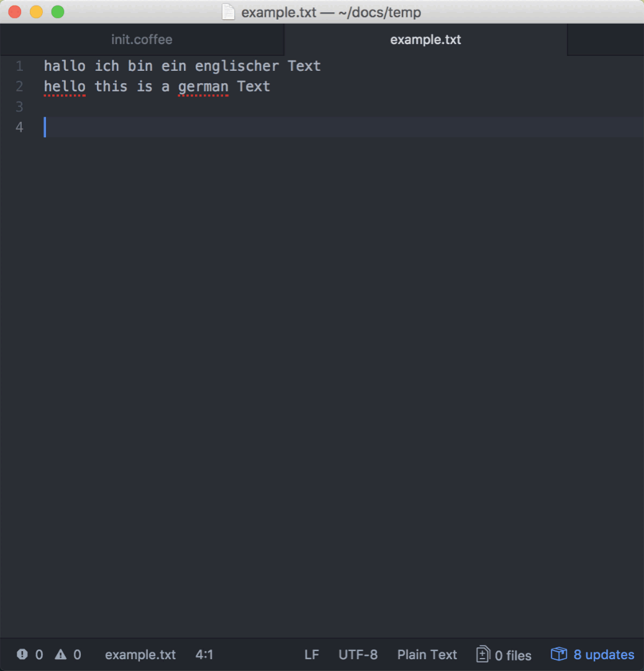Click the misspelled word 'hello' on line 2
Viewport: 644px width, 671px height.
tap(65, 86)
